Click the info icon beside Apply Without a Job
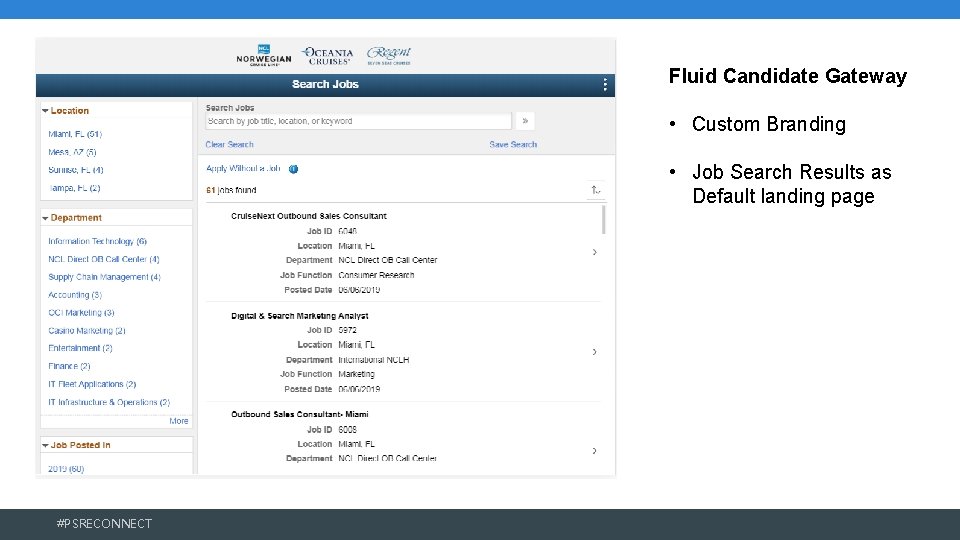Image resolution: width=960 pixels, height=540 pixels. (x=293, y=169)
